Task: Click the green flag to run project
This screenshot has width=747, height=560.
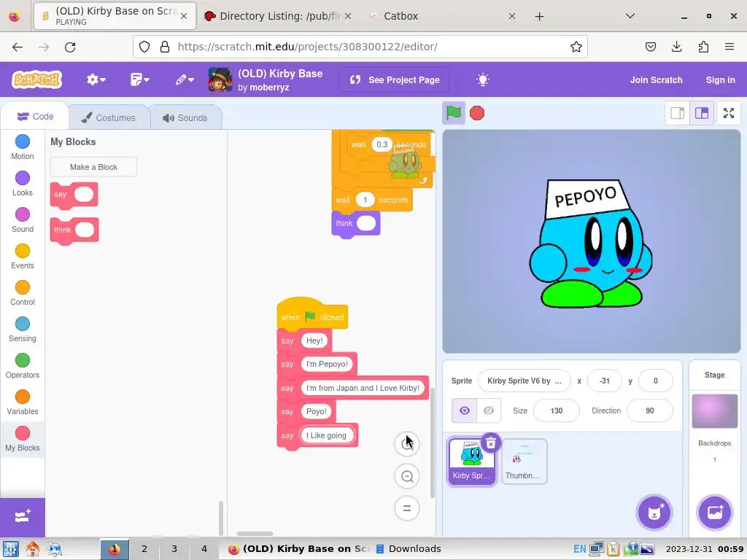Action: tap(454, 113)
